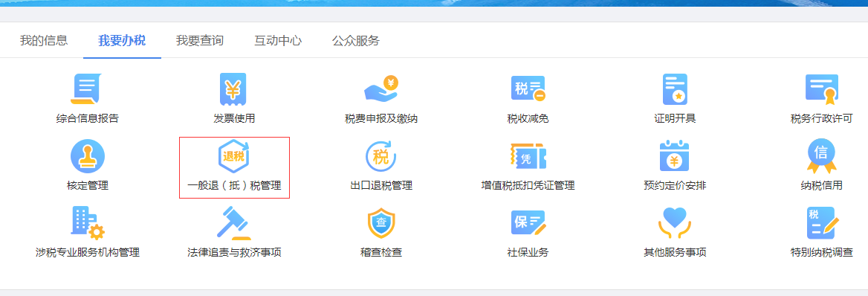Select the 增值税抵扣凭证管理 voucher icon
Viewport: 868px width, 296px height.
pyautogui.click(x=528, y=155)
